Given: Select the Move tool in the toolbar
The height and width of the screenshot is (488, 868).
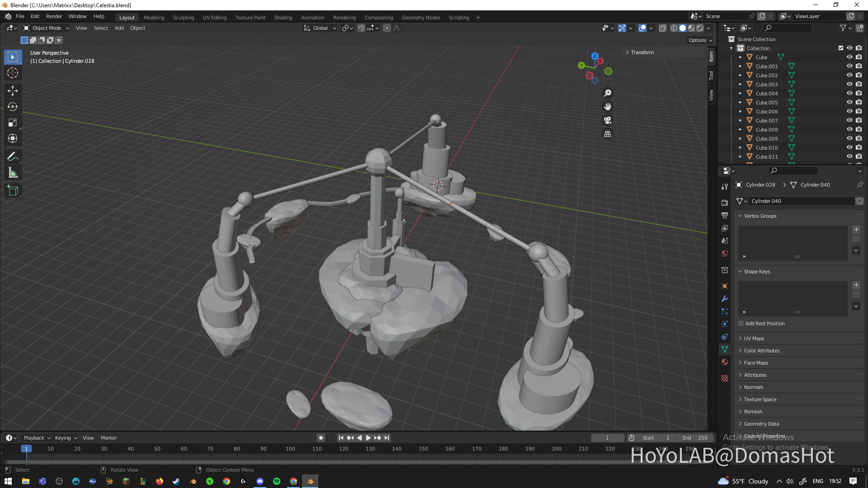Looking at the screenshot, I should (x=13, y=91).
